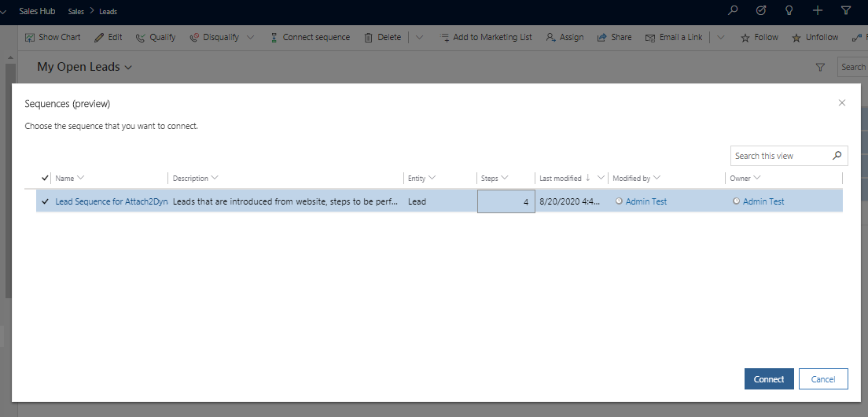Click Add to Marketing List command
This screenshot has height=417, width=868.
[486, 37]
